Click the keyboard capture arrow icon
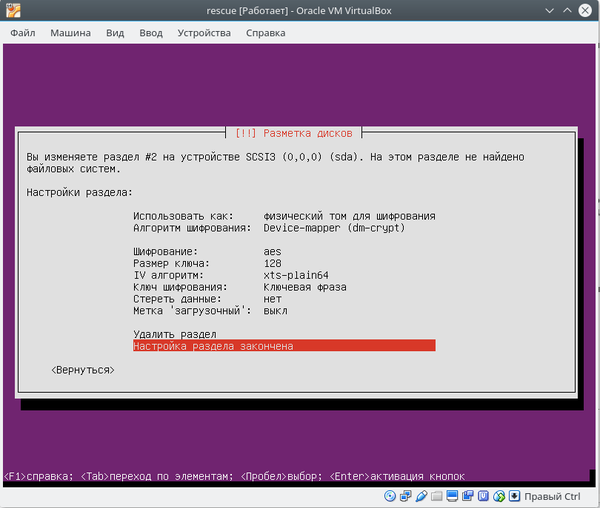 click(x=515, y=496)
